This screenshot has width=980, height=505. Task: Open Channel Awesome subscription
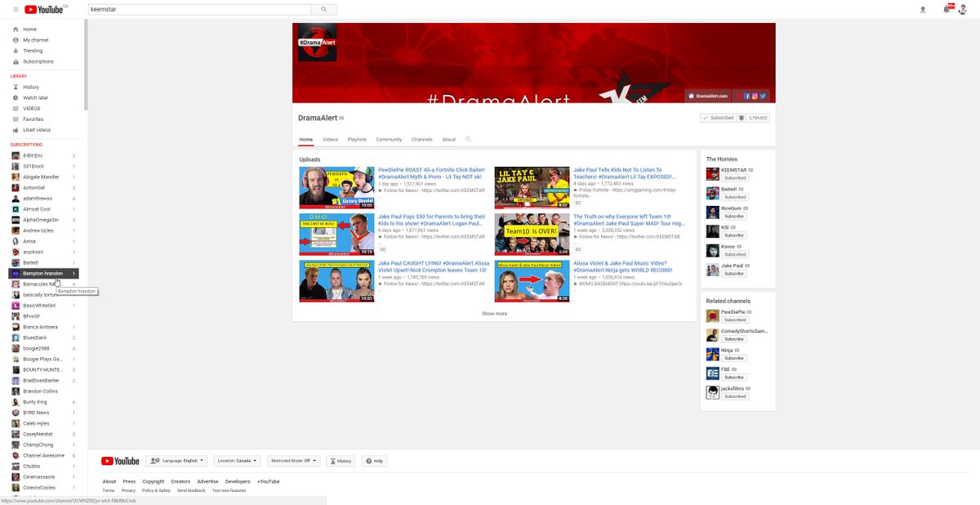tap(44, 455)
